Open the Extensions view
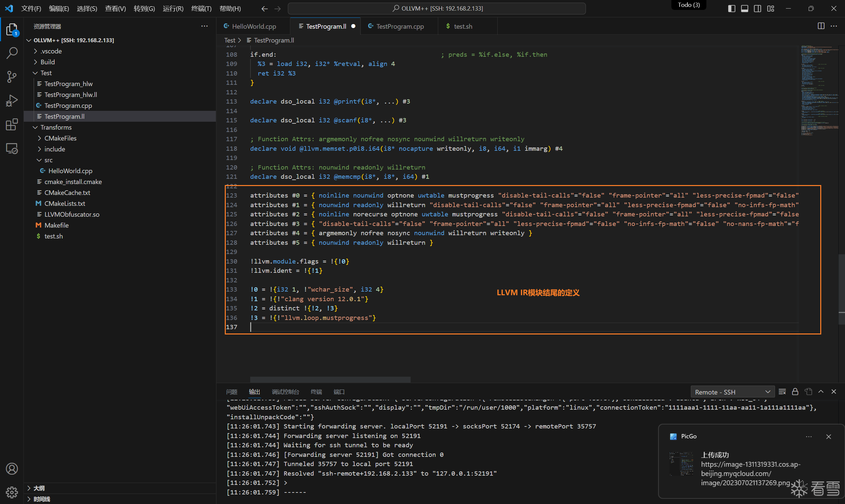 tap(12, 125)
